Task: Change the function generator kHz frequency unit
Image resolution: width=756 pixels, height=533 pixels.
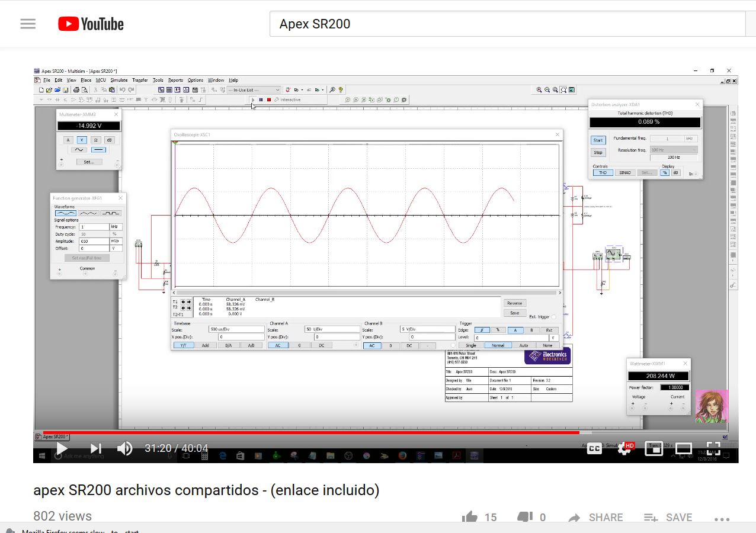Action: [116, 227]
